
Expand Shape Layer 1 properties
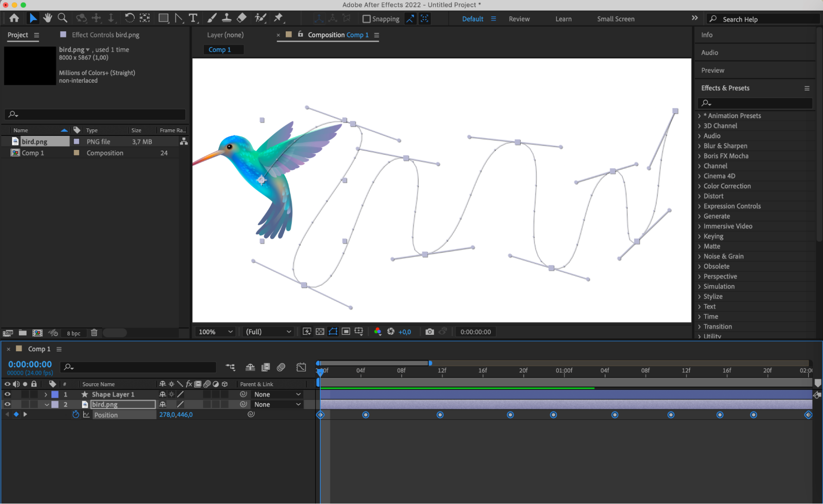click(x=46, y=394)
